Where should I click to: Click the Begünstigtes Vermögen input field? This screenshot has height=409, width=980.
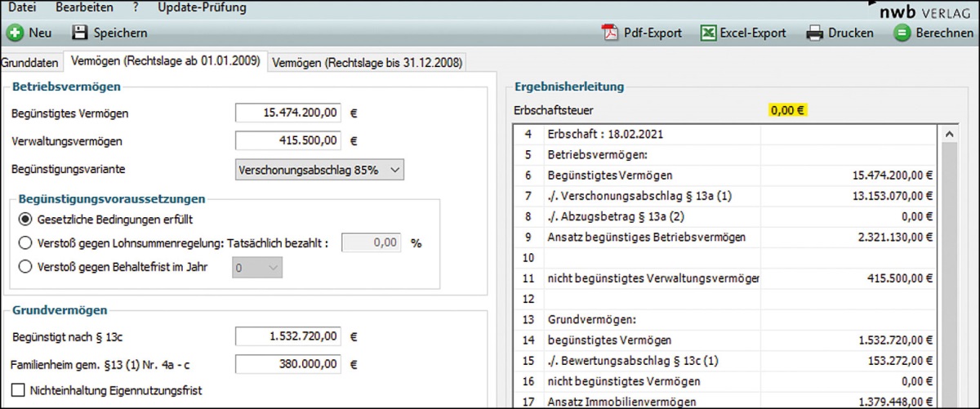[289, 113]
